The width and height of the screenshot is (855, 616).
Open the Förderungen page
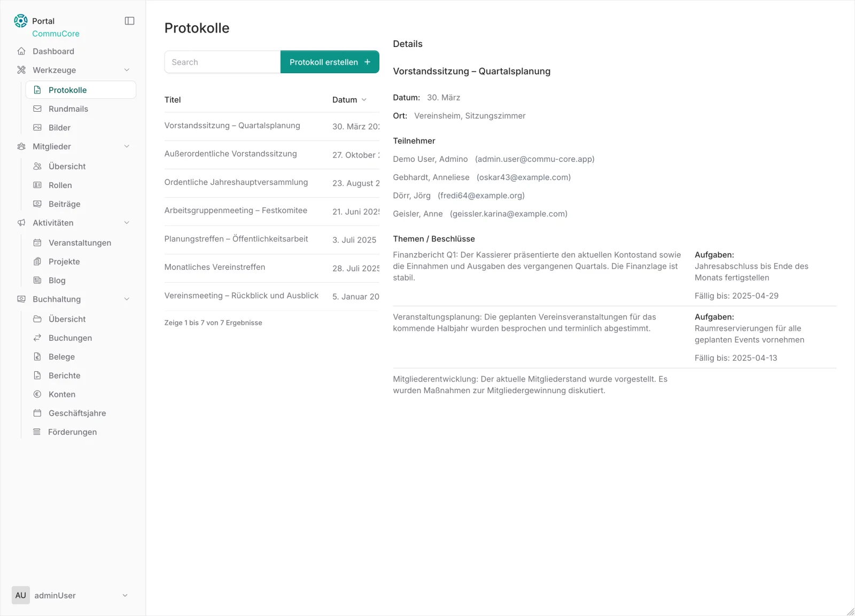point(72,432)
